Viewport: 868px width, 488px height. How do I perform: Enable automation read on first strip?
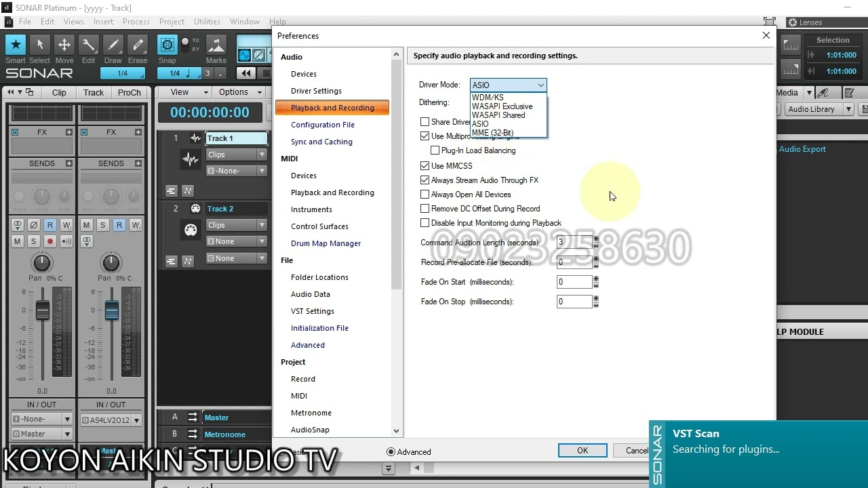click(50, 225)
